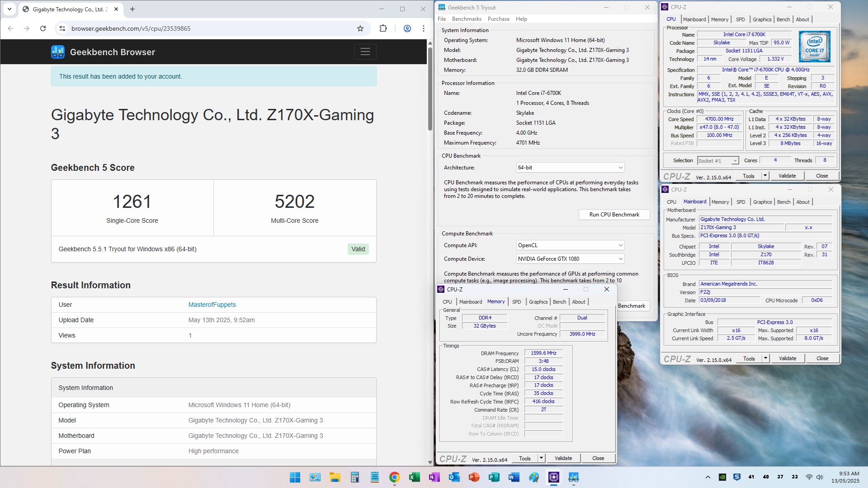
Task: Click Close button in Mainboard CPU-Z window
Action: click(822, 358)
